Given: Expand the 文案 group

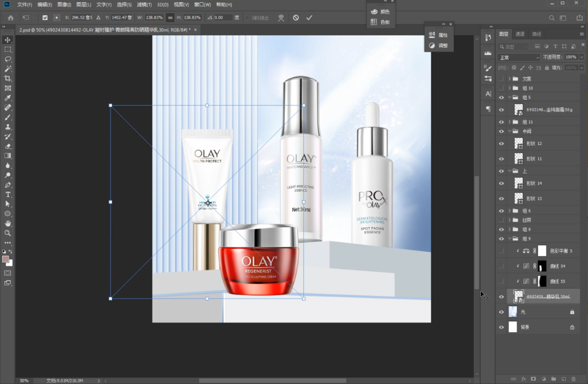Looking at the screenshot, I should 510,79.
